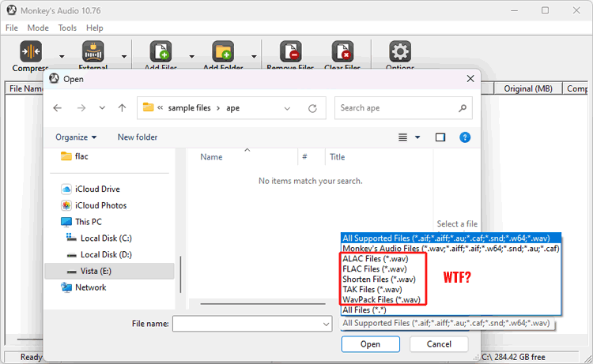The height and width of the screenshot is (364, 593).
Task: Open the view options dropdown arrow
Action: pos(417,137)
